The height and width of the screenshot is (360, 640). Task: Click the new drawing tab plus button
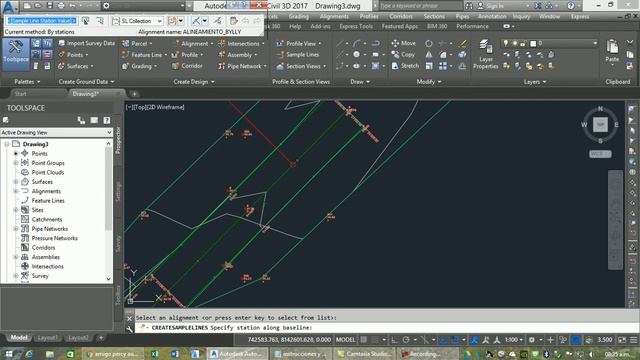pos(134,94)
